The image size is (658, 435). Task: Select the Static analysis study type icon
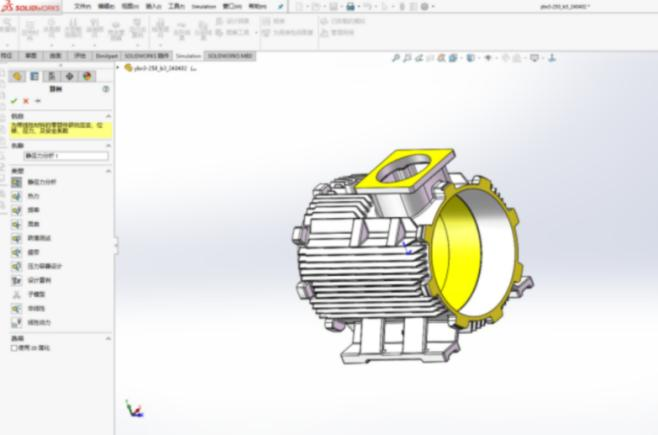16,182
